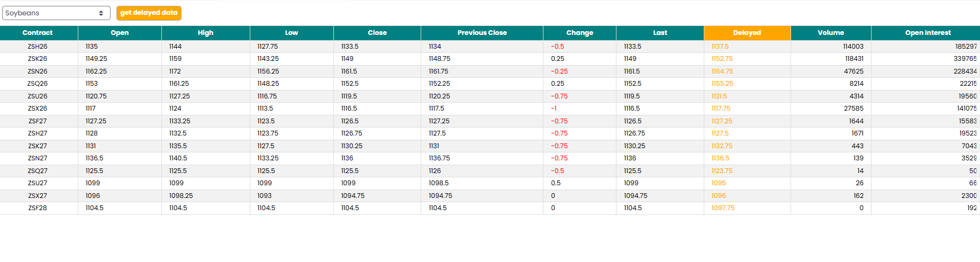Click the ZSF28 contract cell
This screenshot has width=980, height=262.
coord(38,208)
